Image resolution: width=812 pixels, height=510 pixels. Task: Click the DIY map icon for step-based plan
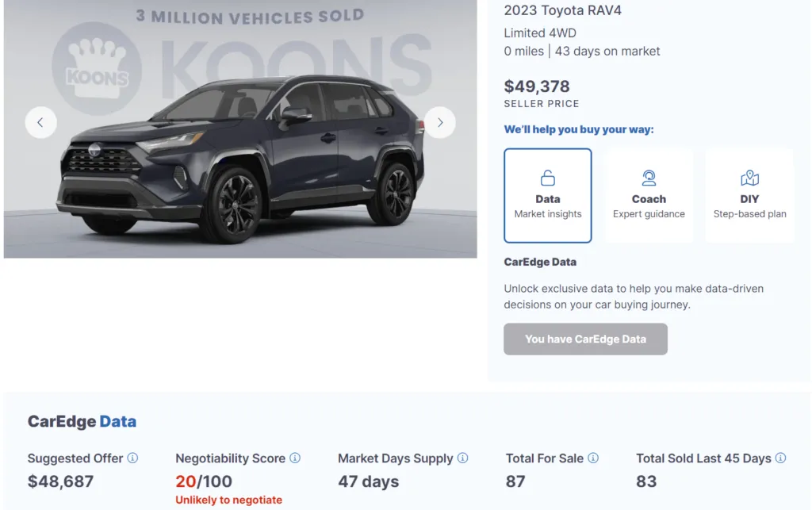[x=749, y=178]
